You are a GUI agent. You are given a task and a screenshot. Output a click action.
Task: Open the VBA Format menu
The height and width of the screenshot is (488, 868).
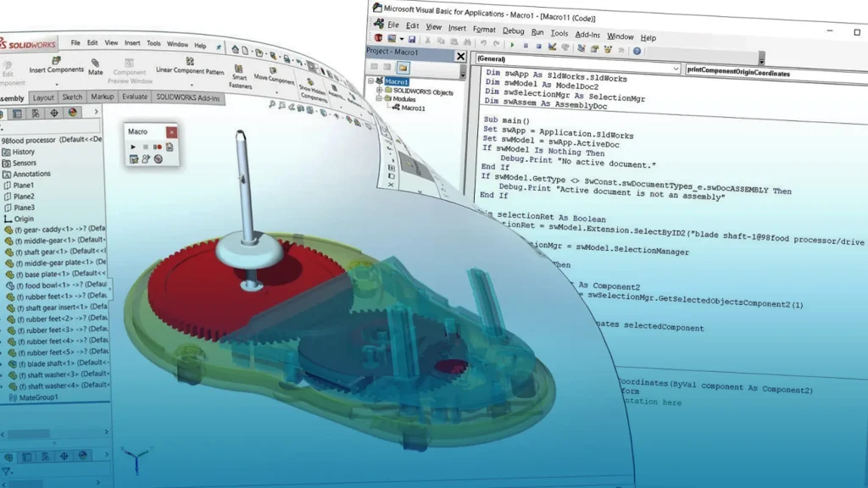[x=484, y=30]
